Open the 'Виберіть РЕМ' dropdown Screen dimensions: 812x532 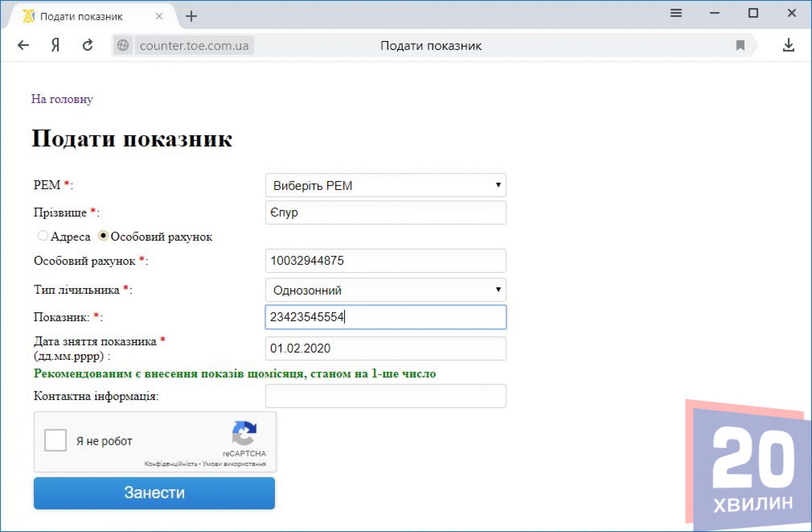point(385,185)
